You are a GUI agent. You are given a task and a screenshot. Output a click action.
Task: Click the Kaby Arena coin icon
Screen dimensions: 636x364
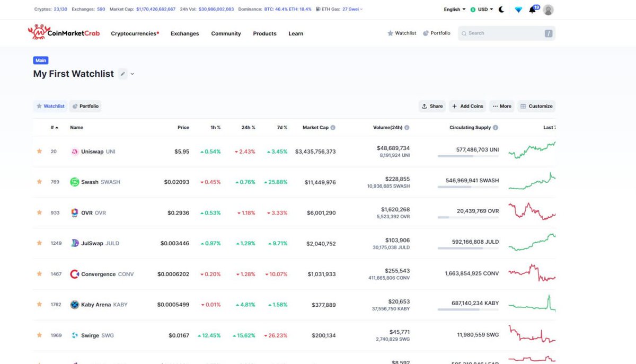[x=75, y=305]
